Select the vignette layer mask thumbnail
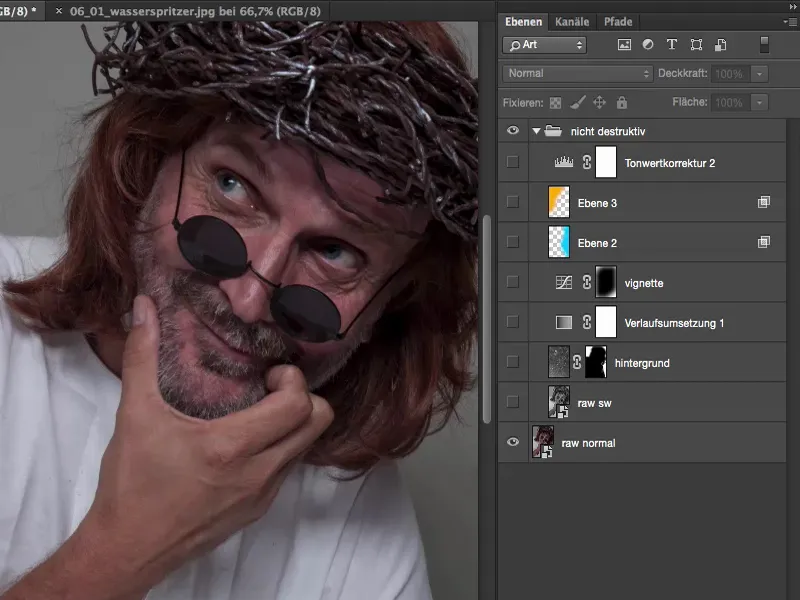The image size is (800, 600). pos(606,282)
